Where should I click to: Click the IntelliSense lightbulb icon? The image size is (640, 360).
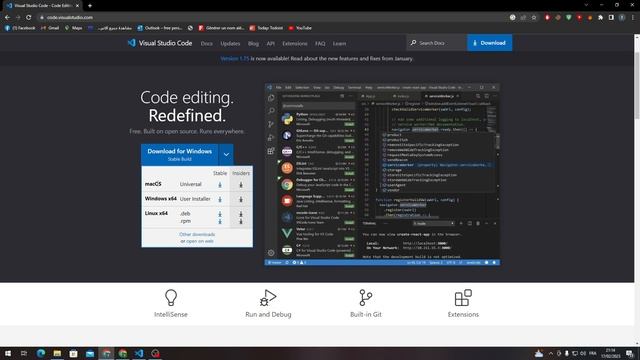171,298
